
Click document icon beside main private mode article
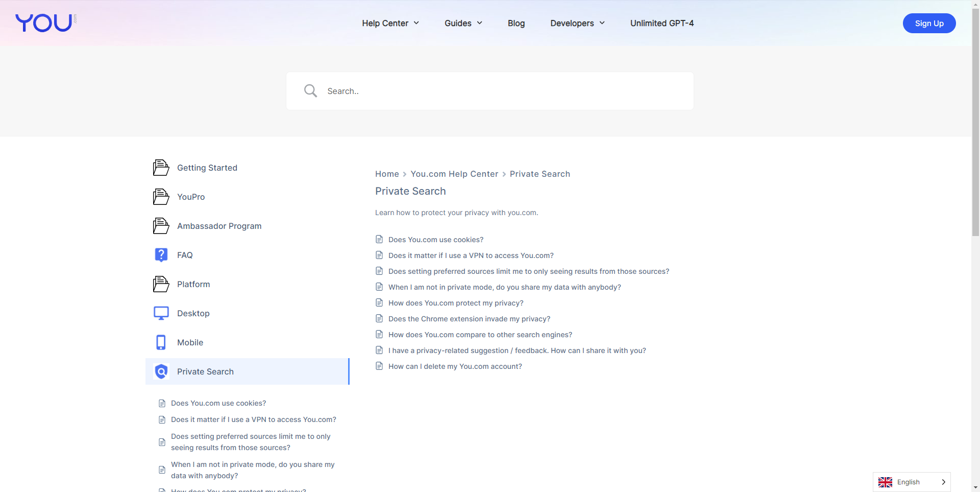(379, 287)
